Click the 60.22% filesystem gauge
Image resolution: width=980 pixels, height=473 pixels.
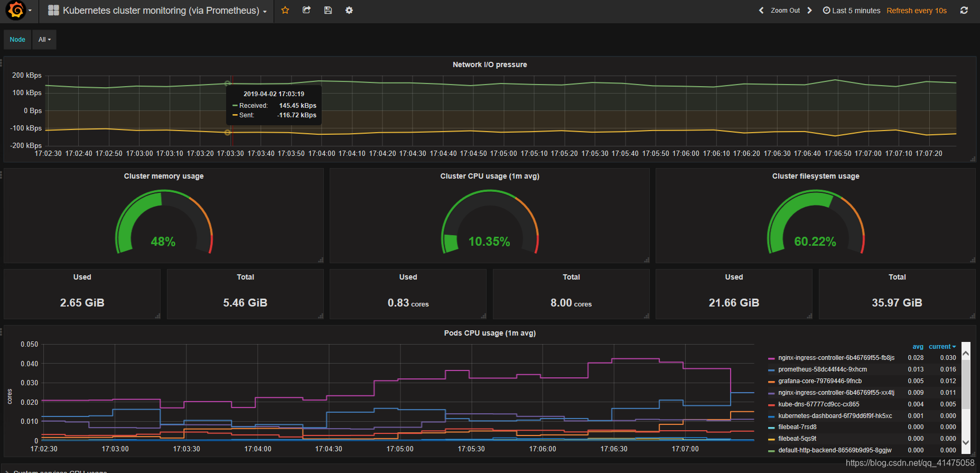pyautogui.click(x=816, y=222)
